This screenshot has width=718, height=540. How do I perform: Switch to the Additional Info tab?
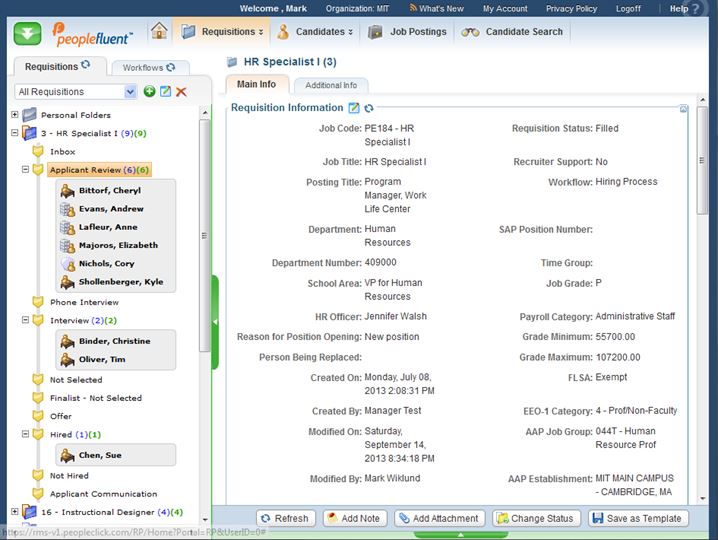tap(331, 85)
